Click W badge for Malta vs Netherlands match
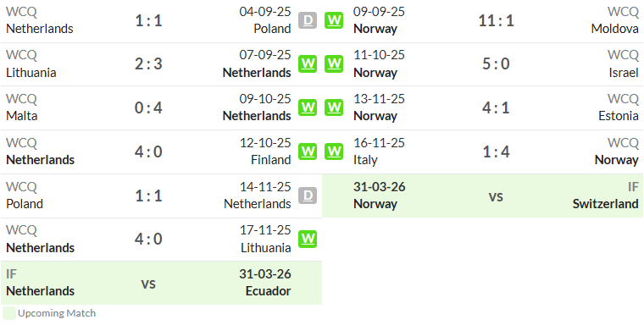644x336 pixels. pyautogui.click(x=308, y=107)
